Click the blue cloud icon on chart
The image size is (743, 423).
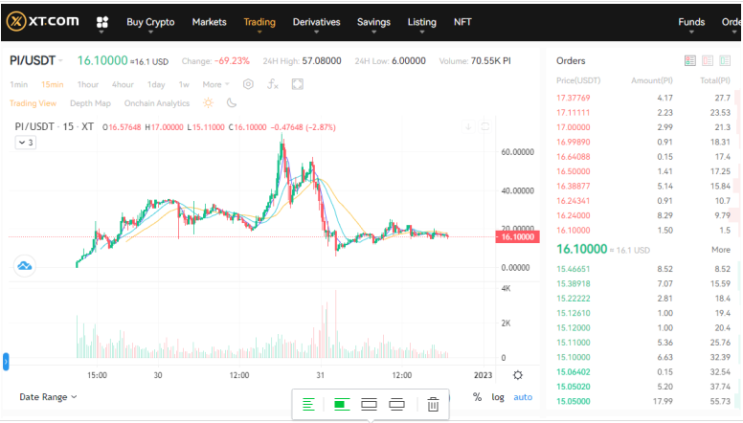click(x=25, y=266)
